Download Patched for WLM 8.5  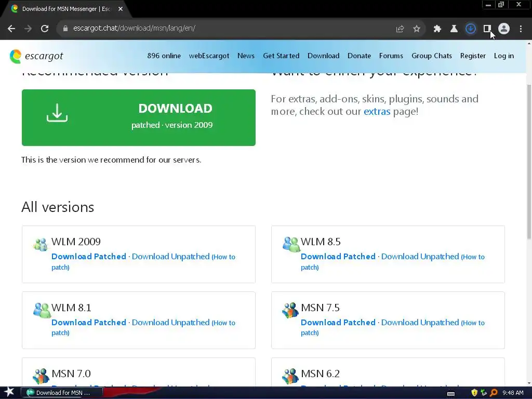338,257
